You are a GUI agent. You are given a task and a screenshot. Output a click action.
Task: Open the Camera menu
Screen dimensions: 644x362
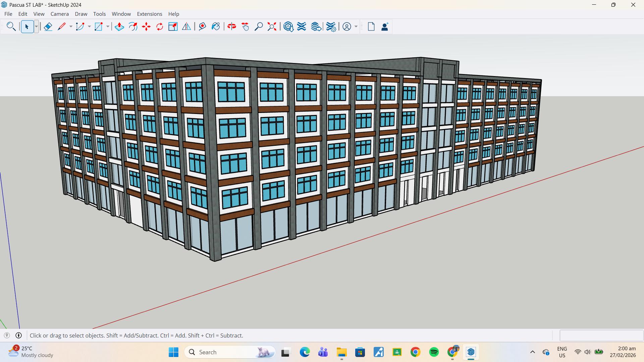tap(59, 14)
